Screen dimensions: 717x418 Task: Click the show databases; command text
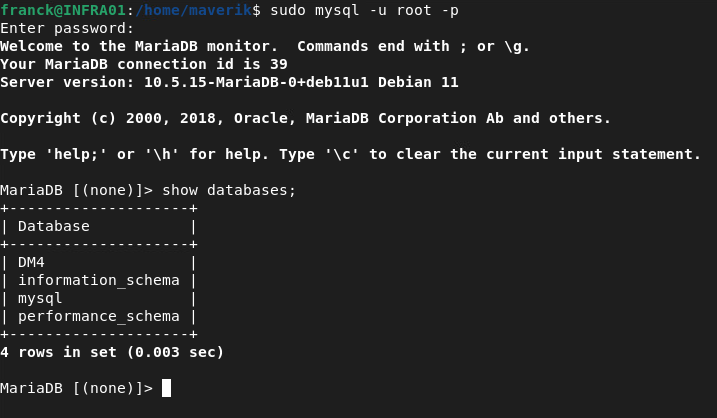[x=229, y=190]
